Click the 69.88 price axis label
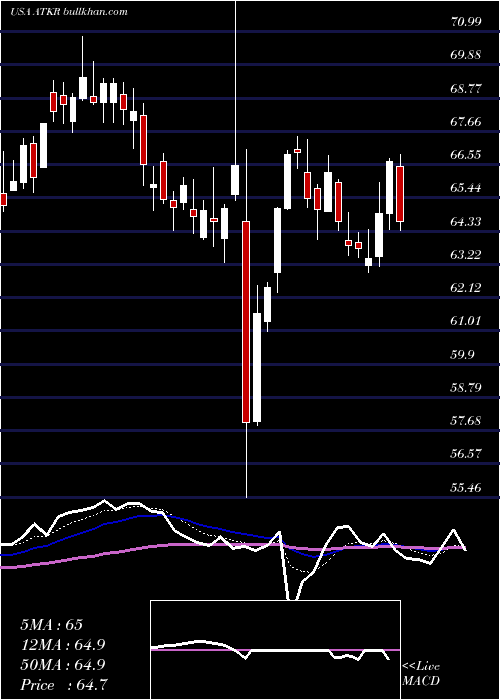The width and height of the screenshot is (500, 700). coord(466,55)
